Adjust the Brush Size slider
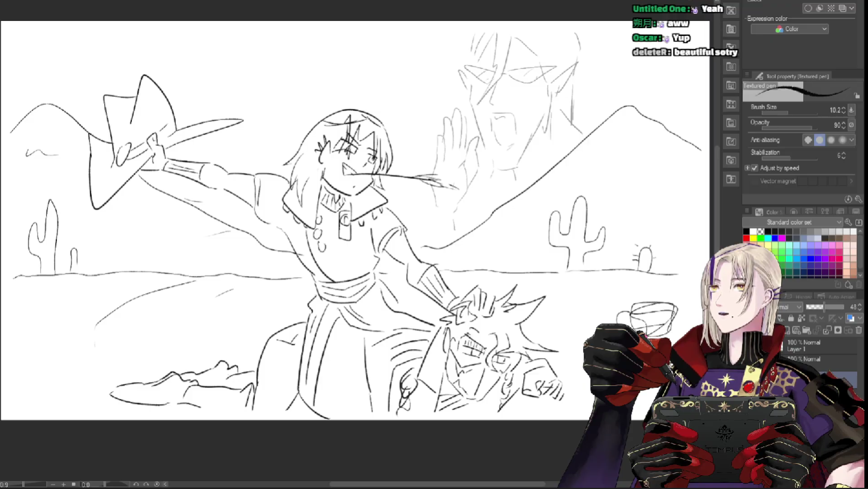This screenshot has height=489, width=868. click(x=789, y=113)
